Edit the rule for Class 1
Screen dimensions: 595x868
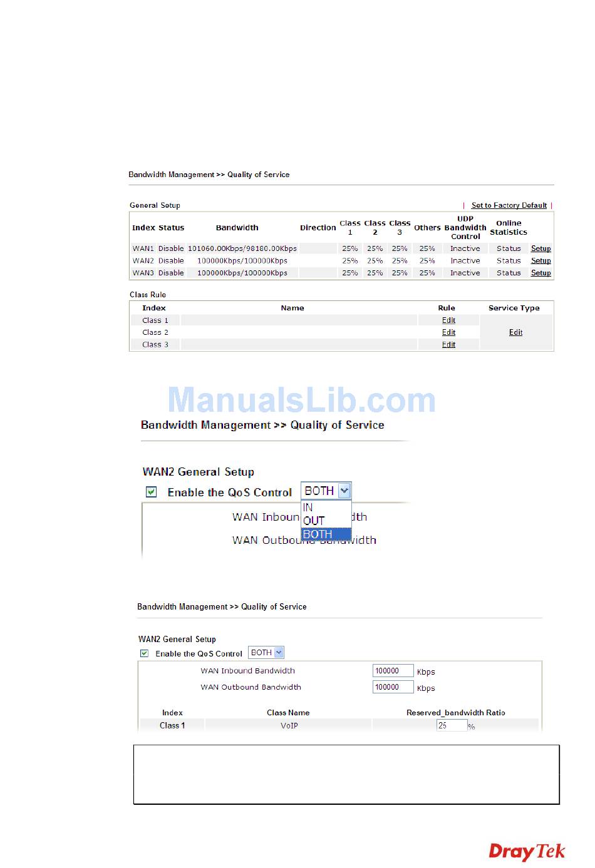pos(448,320)
